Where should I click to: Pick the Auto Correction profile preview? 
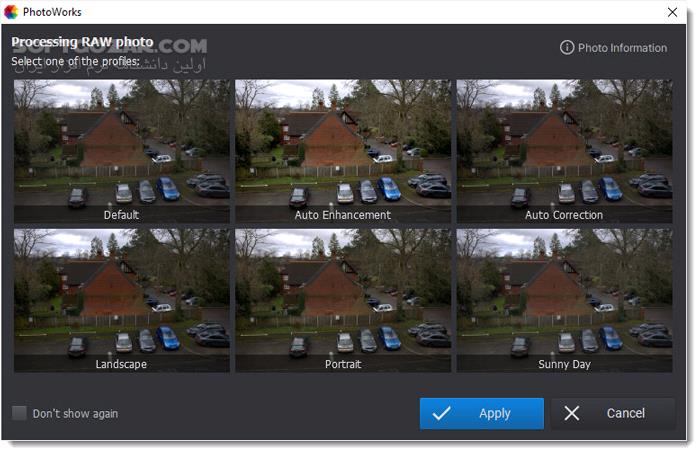[564, 151]
